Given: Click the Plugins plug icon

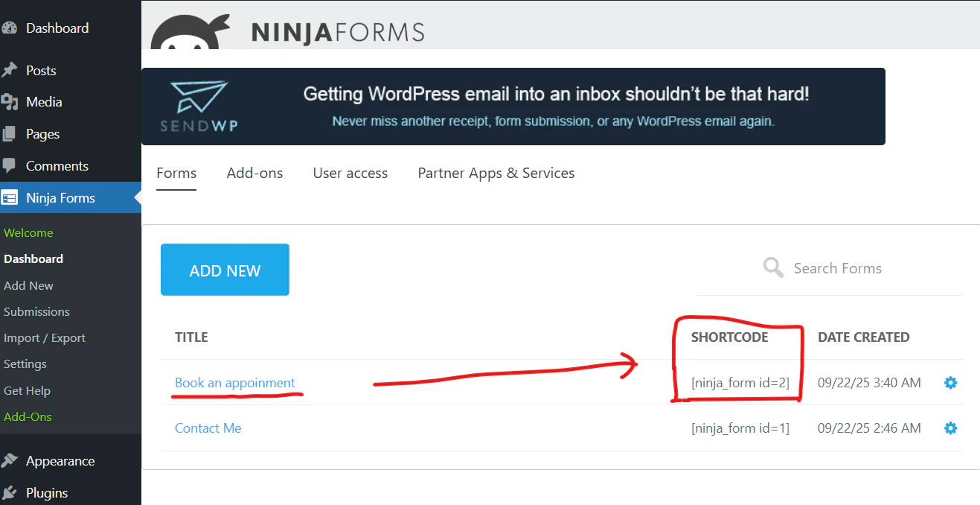Looking at the screenshot, I should (x=9, y=492).
